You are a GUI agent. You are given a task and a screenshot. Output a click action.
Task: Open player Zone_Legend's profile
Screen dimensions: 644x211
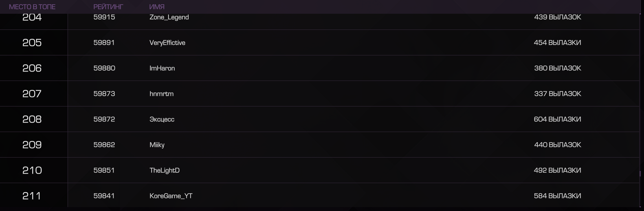pos(169,17)
